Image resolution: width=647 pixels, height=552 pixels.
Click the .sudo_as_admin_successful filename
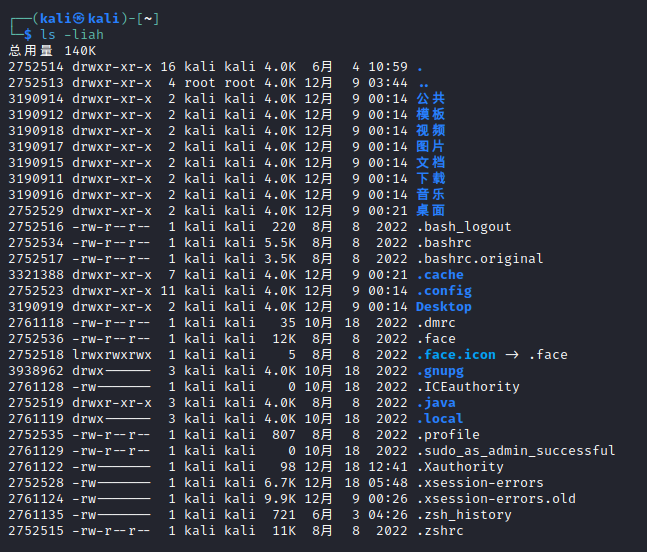[515, 450]
